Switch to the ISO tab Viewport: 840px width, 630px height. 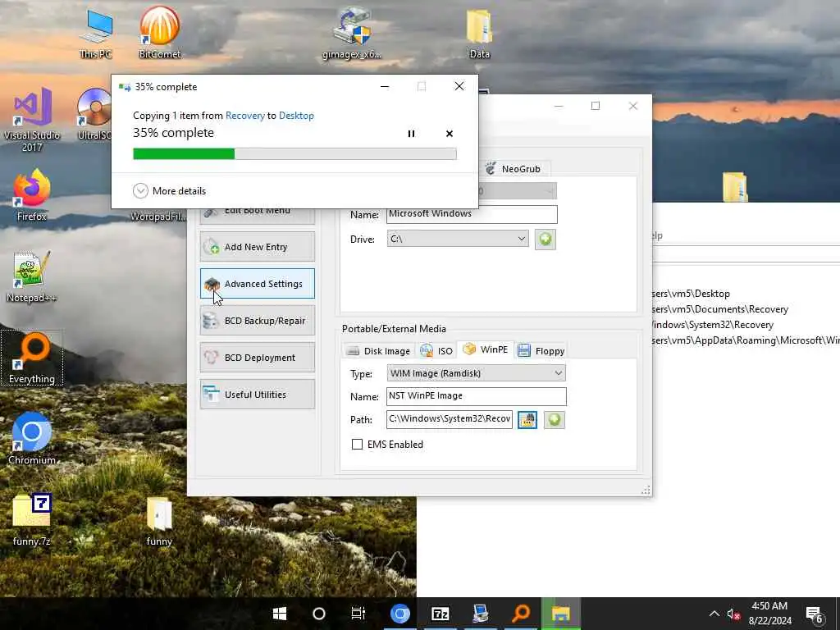pos(436,351)
